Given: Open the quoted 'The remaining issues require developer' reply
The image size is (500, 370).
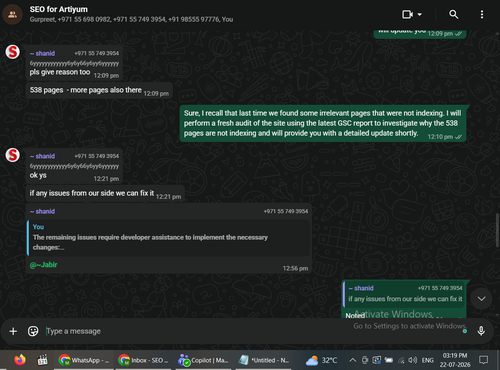Looking at the screenshot, I should click(x=168, y=238).
